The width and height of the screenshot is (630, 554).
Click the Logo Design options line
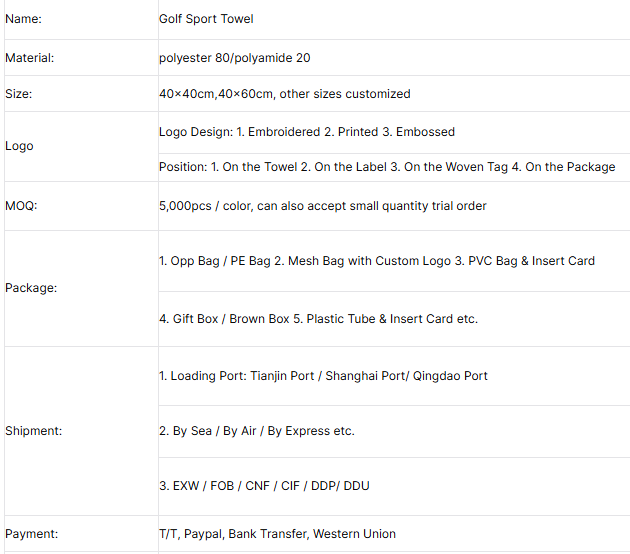(x=306, y=132)
